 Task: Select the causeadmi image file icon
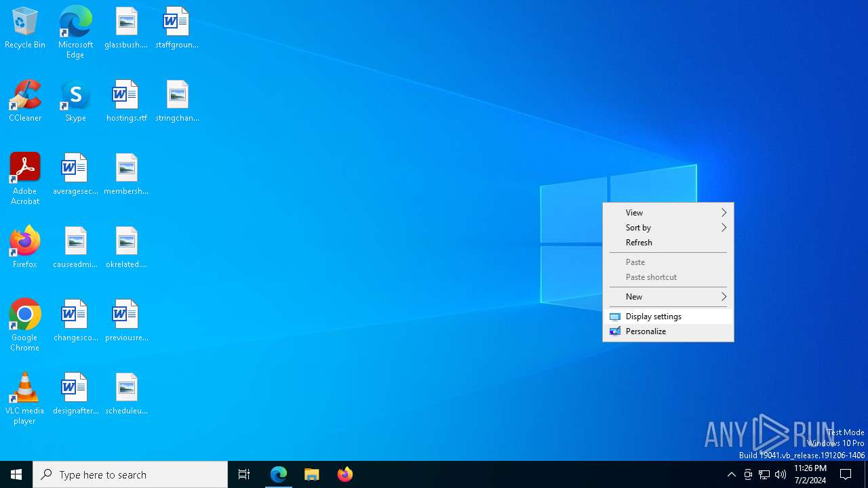(x=75, y=248)
